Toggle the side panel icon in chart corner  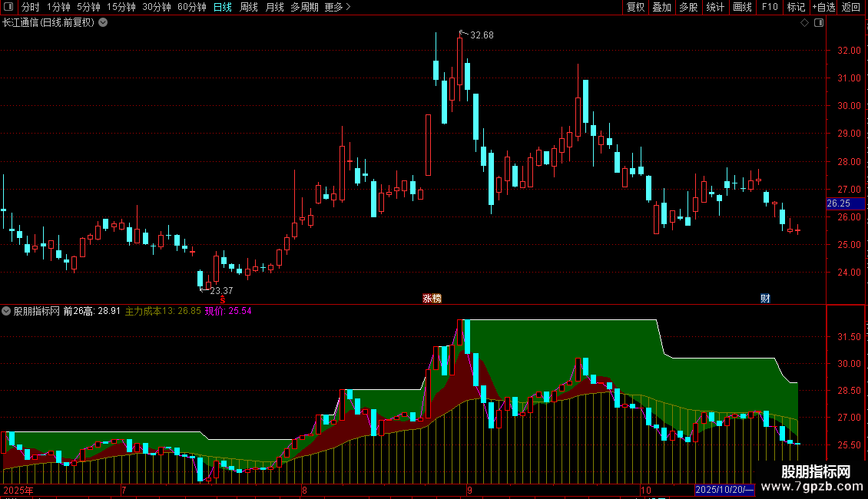pos(819,22)
